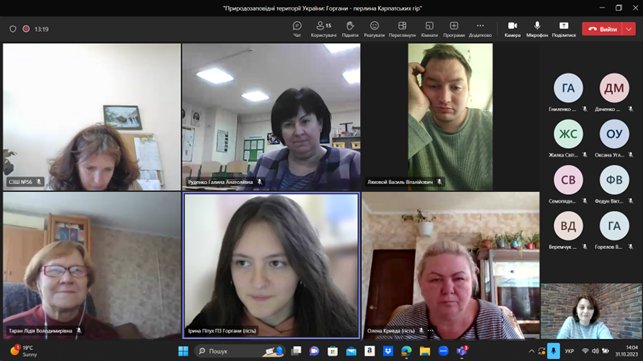Toggle the Camera on or off
Viewport: 643px width, 361px height.
tap(512, 29)
